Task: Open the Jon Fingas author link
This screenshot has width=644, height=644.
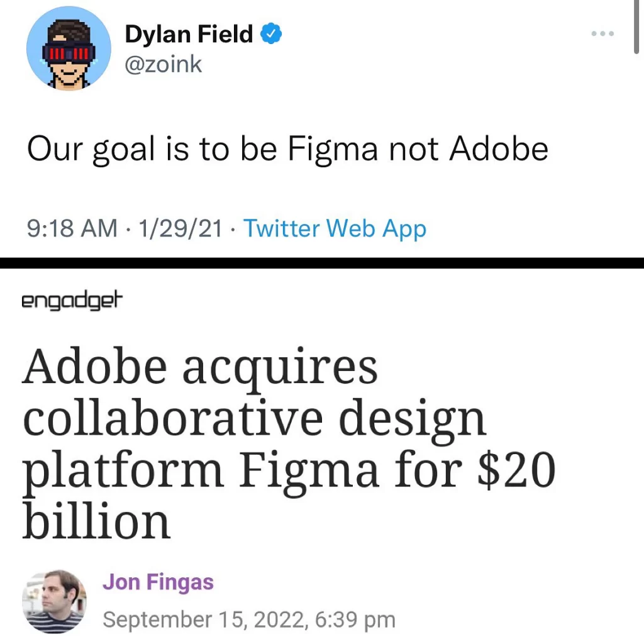Action: tap(158, 582)
